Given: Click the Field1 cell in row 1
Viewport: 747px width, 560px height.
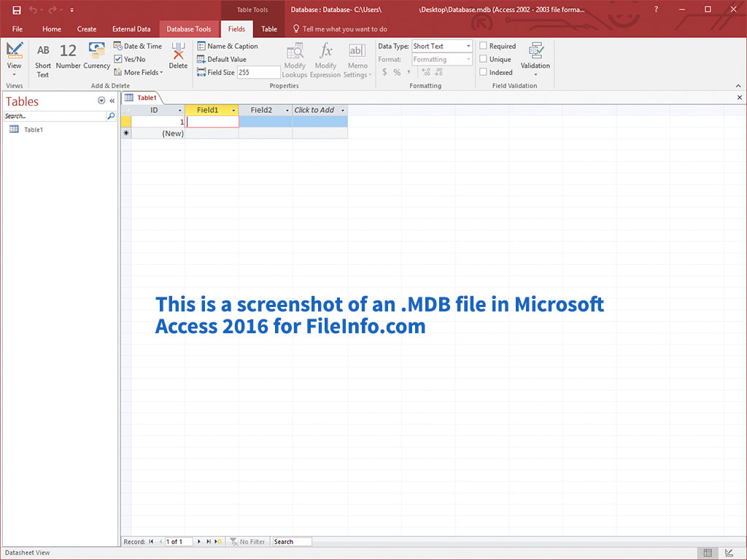Looking at the screenshot, I should point(212,122).
